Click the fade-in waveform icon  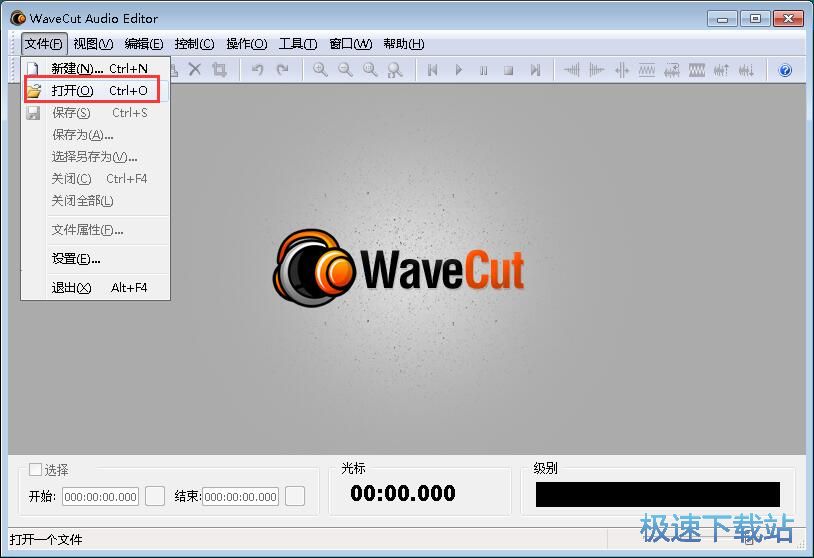point(572,70)
